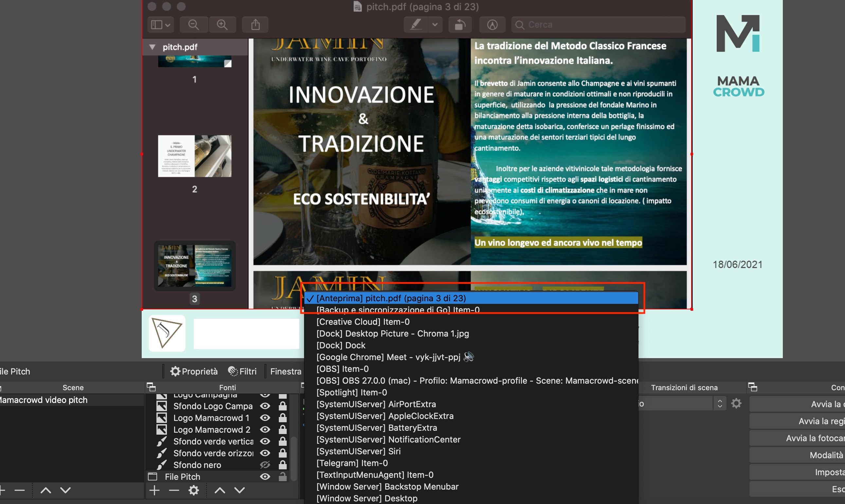Choose [SystemUIServer] Siri window

471,451
